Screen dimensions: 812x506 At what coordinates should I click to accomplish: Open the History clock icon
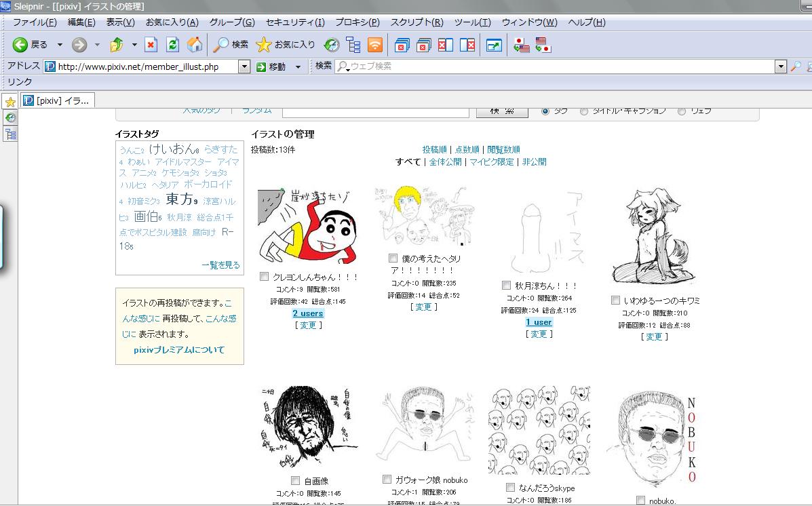(332, 45)
